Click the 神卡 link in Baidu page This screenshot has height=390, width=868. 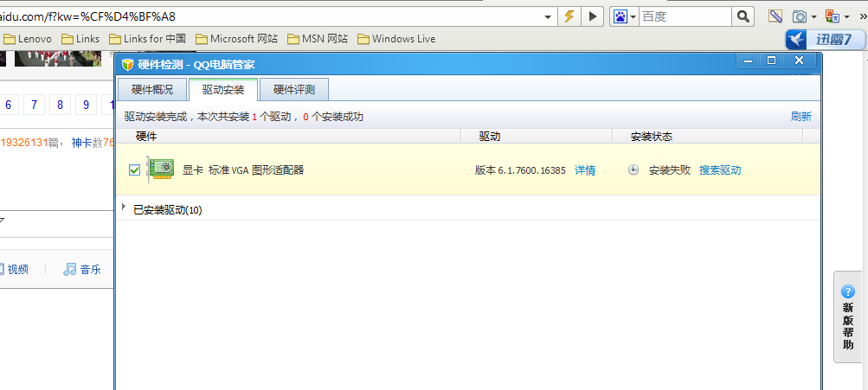[81, 144]
